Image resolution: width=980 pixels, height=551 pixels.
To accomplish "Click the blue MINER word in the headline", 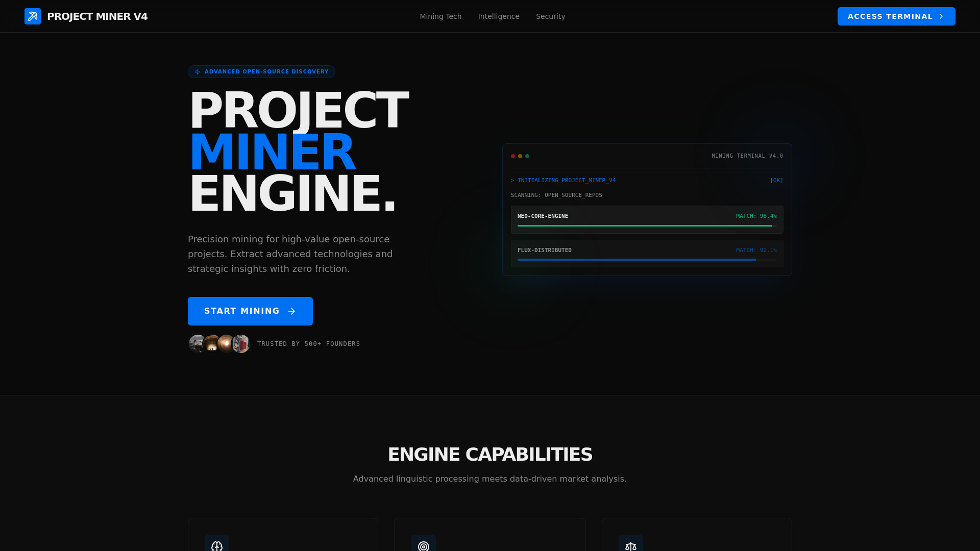I will [x=272, y=152].
